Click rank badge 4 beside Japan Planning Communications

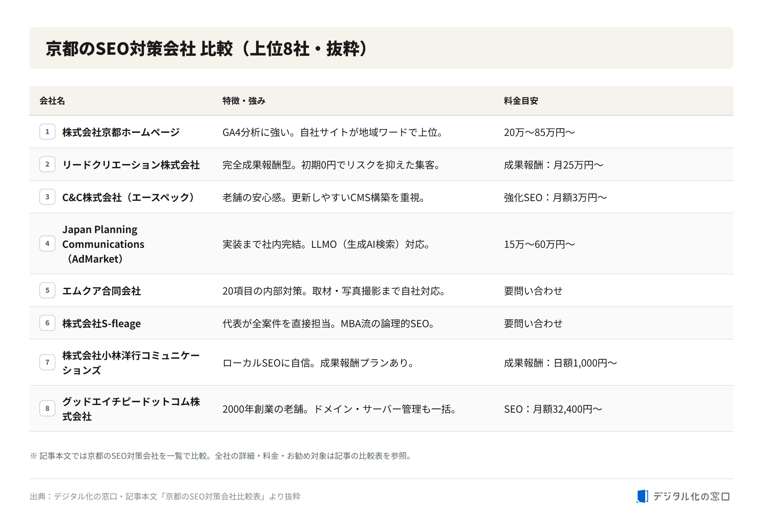47,244
